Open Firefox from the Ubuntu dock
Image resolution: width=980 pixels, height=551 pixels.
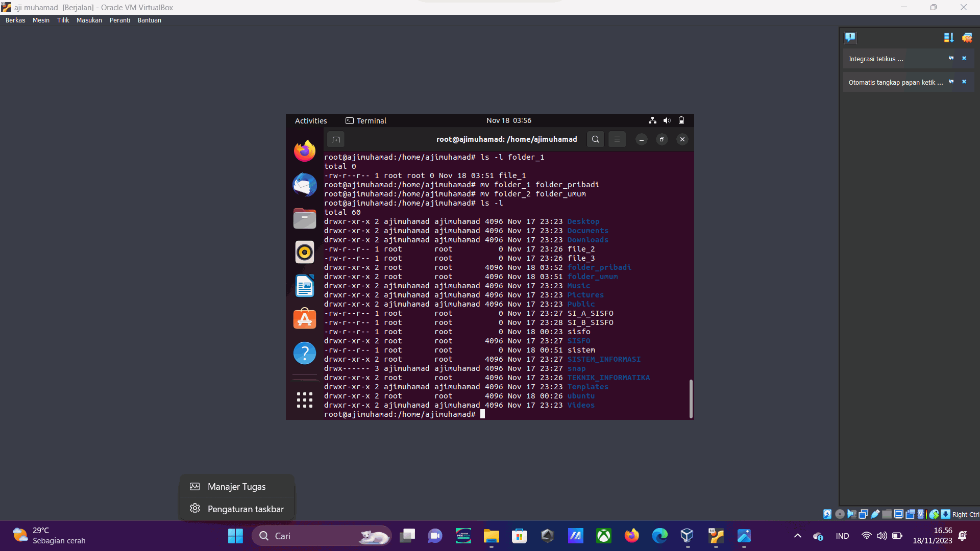[305, 151]
